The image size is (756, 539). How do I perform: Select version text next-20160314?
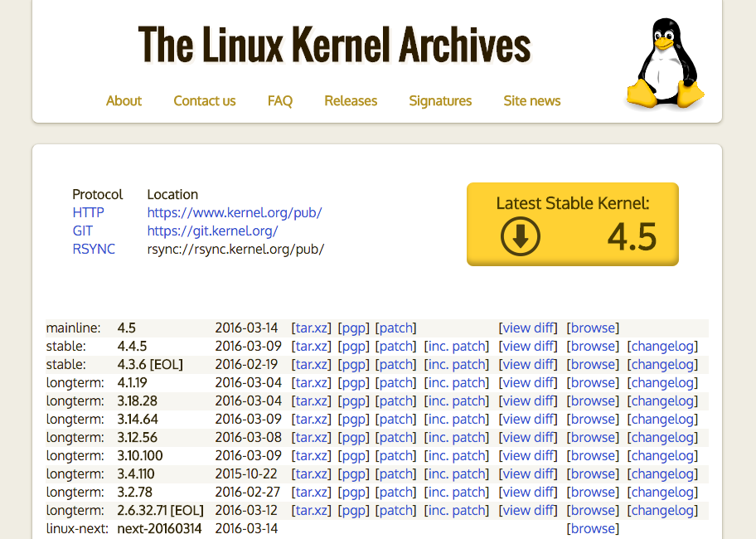point(159,529)
